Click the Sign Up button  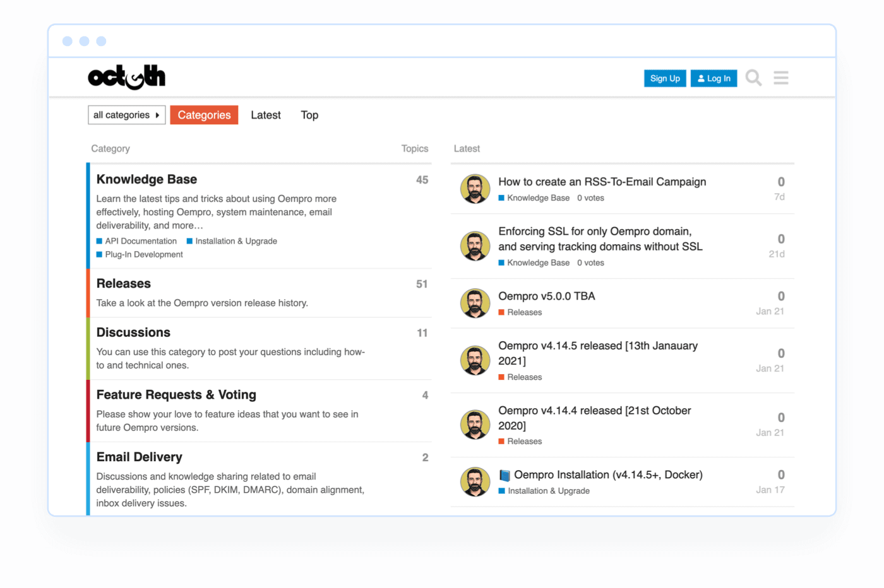click(665, 78)
